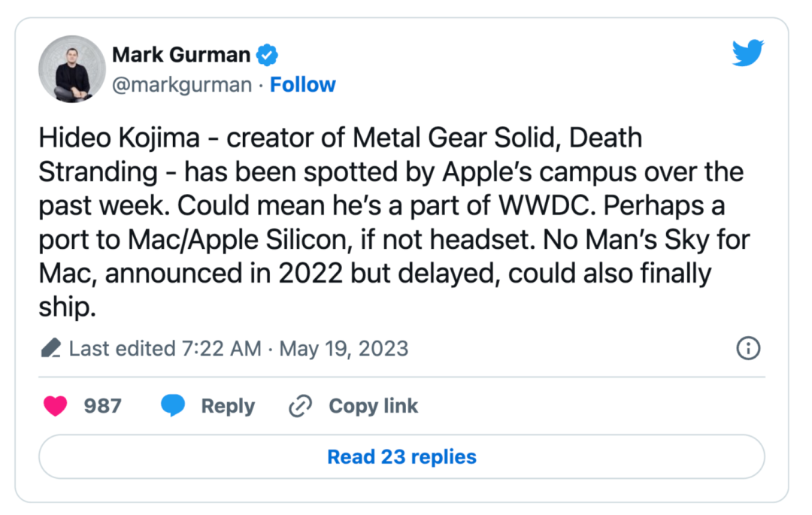Click the blue verified checkmark badge
The image size is (812, 515).
coord(268,55)
